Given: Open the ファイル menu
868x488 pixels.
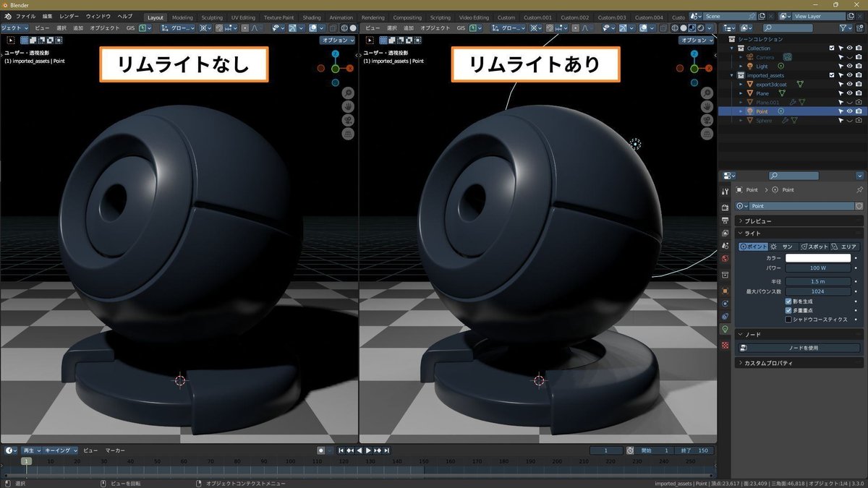Looking at the screenshot, I should (25, 16).
